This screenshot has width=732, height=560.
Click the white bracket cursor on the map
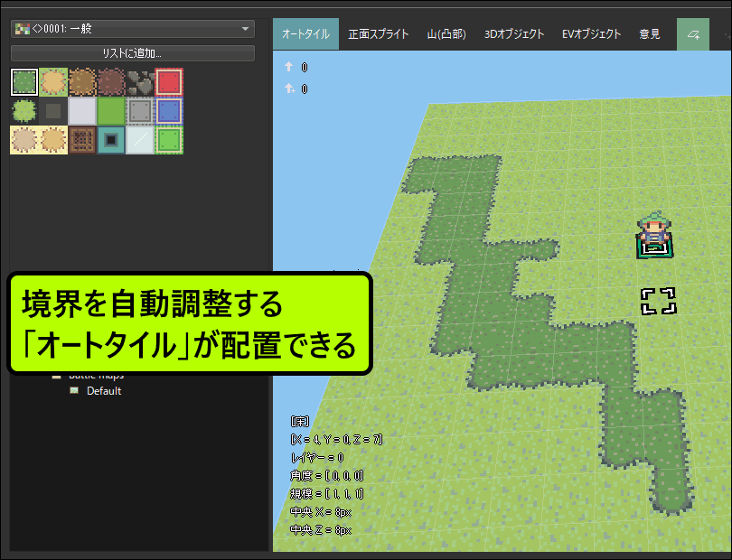(658, 301)
